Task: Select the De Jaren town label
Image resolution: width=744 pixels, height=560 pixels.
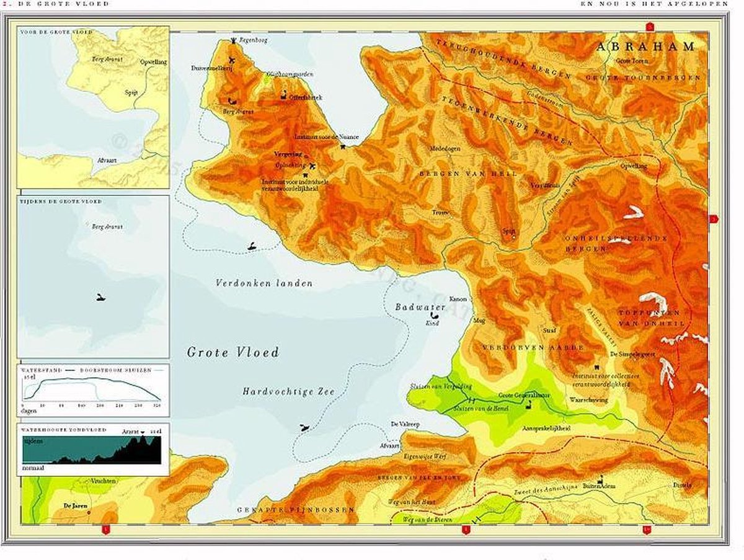Action: pos(76,506)
